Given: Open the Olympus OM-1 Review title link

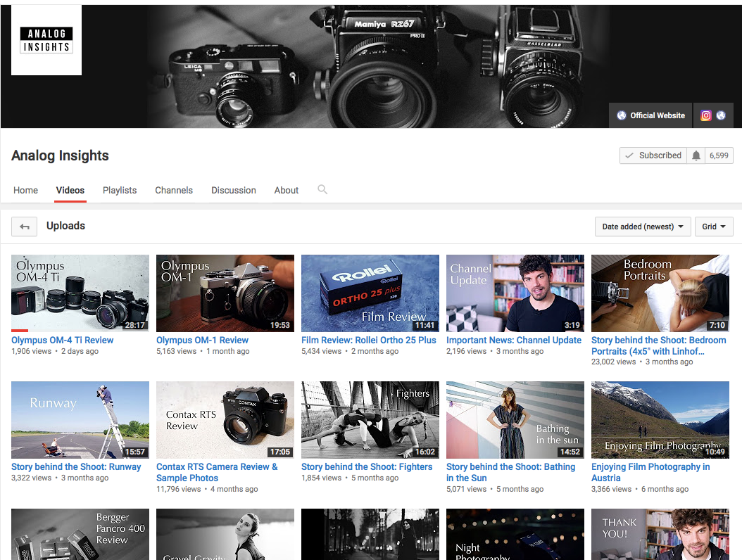Looking at the screenshot, I should (202, 340).
